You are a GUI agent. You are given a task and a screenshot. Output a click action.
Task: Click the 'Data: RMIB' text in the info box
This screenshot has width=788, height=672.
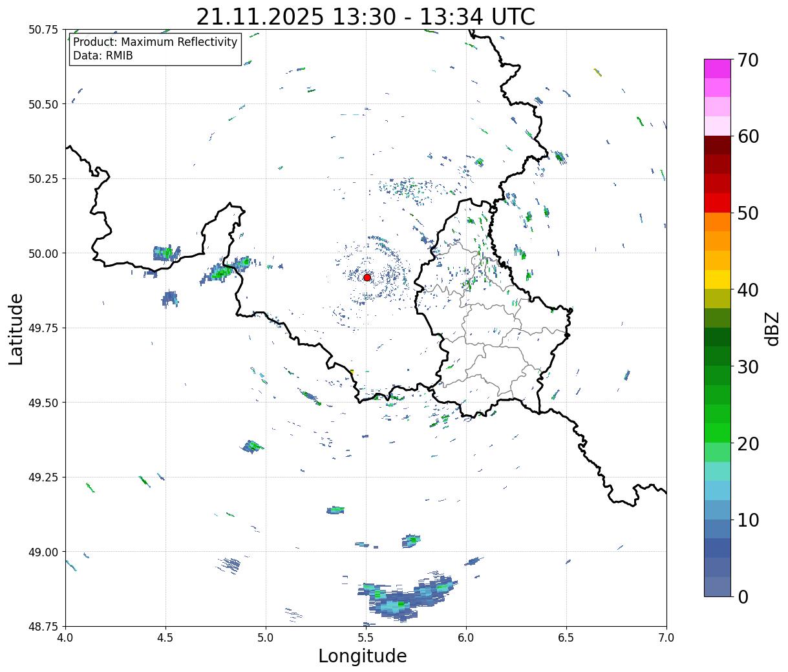103,56
